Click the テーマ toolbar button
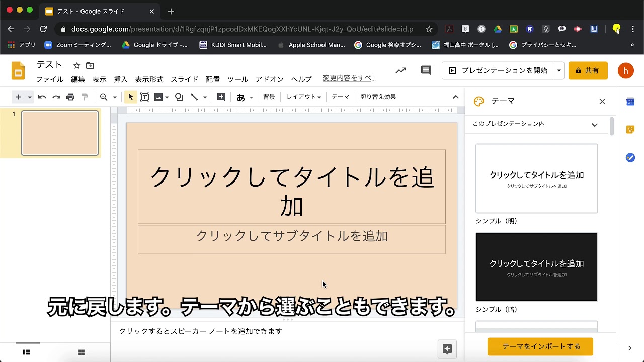The width and height of the screenshot is (644, 362). pos(340,97)
